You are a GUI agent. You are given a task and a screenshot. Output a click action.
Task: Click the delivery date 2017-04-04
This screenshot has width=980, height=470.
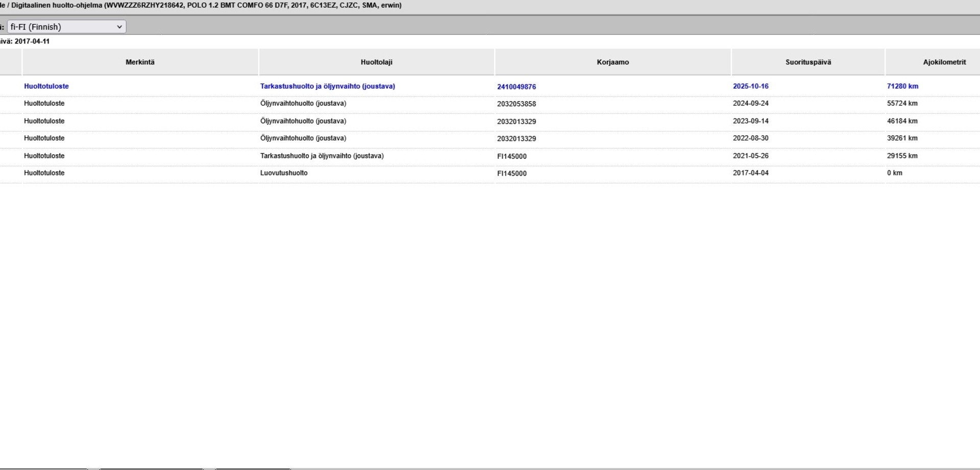pos(750,173)
